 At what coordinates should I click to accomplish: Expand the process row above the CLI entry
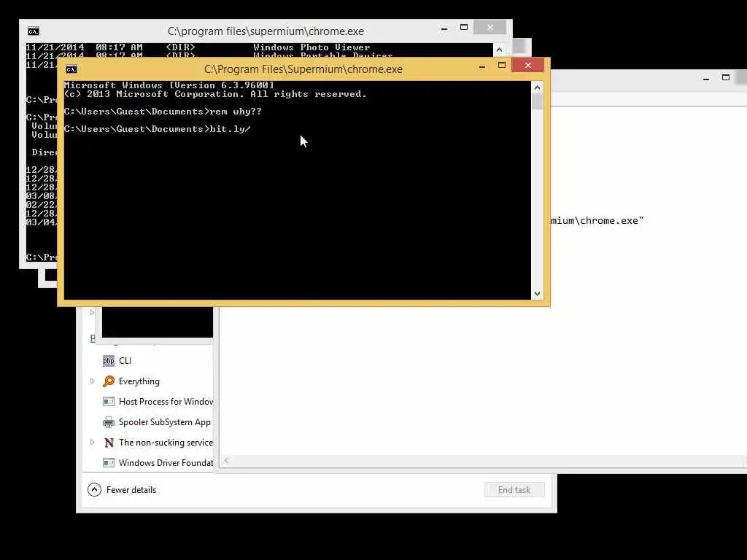[93, 312]
